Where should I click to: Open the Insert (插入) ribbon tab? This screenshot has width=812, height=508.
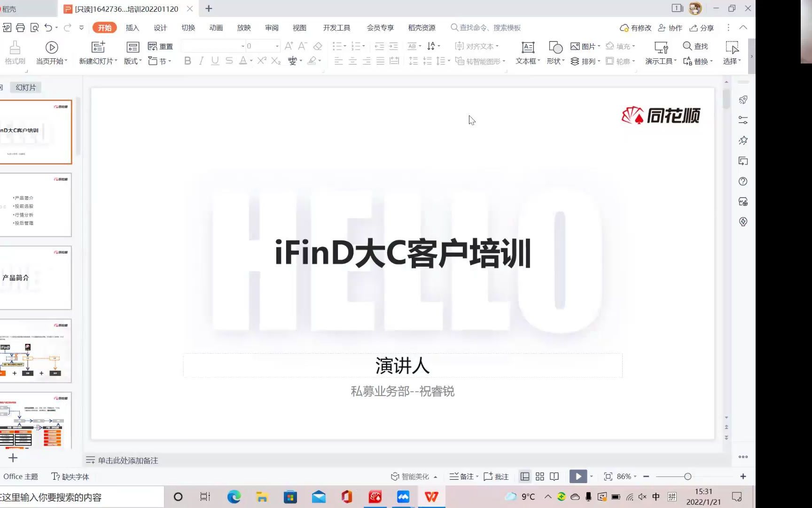(133, 28)
